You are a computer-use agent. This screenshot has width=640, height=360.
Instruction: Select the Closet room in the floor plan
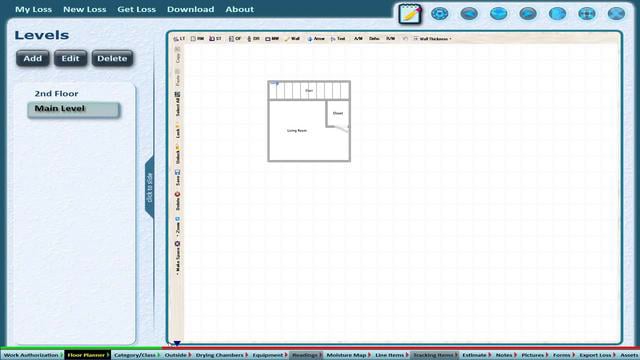[338, 113]
